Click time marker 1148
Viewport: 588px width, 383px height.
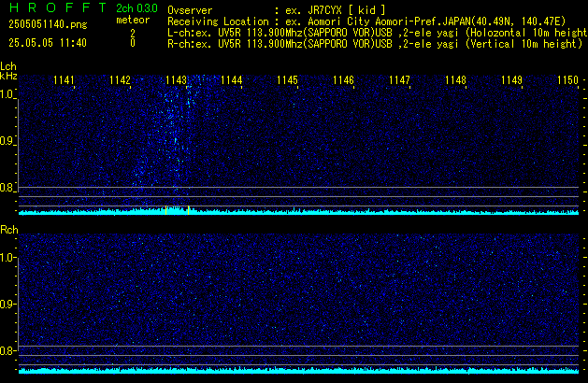(455, 80)
